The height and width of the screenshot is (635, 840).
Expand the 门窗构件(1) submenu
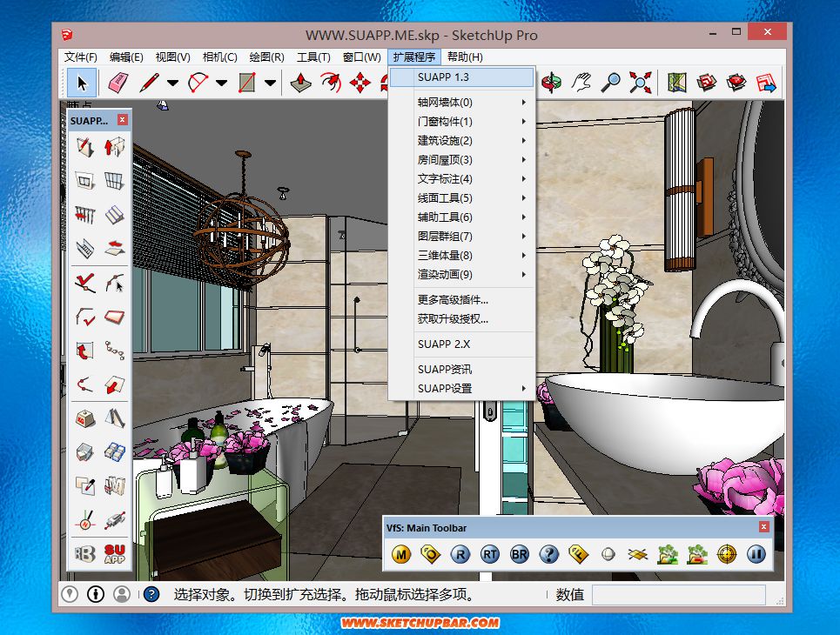(x=462, y=122)
